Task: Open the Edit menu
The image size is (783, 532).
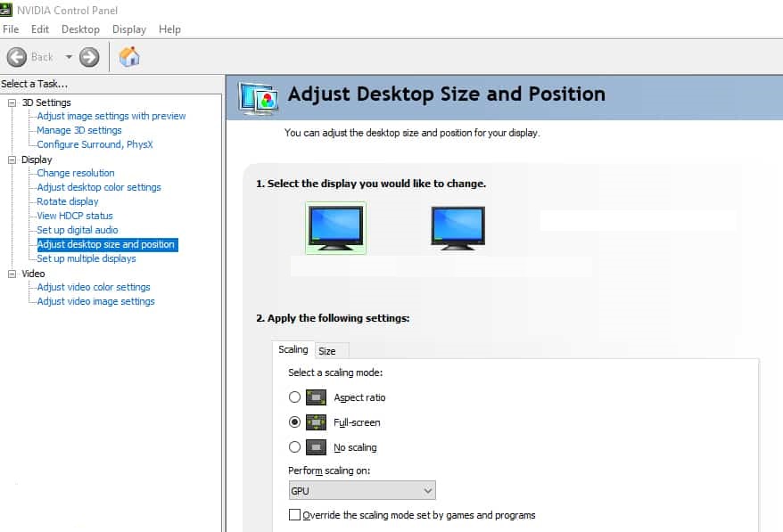Action: tap(40, 29)
